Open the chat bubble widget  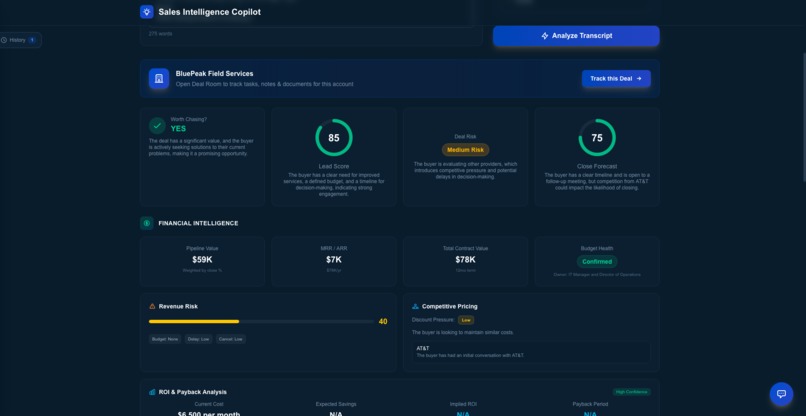[x=781, y=394]
